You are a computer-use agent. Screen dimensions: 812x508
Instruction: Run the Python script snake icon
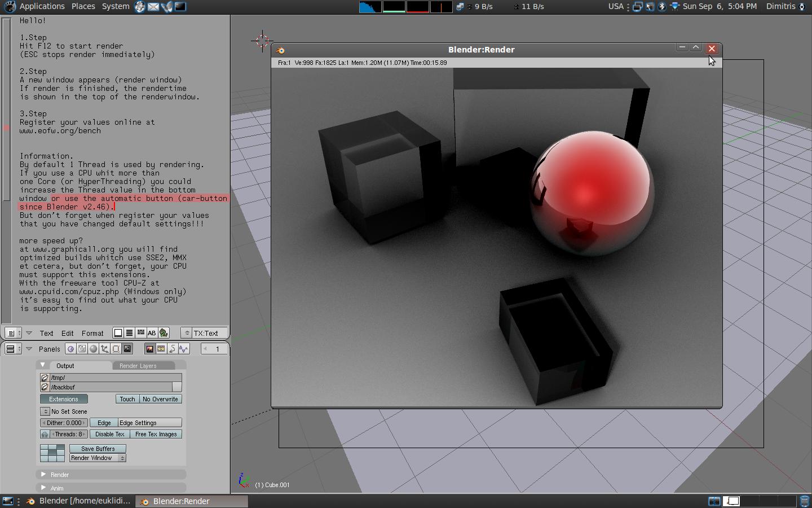click(164, 333)
